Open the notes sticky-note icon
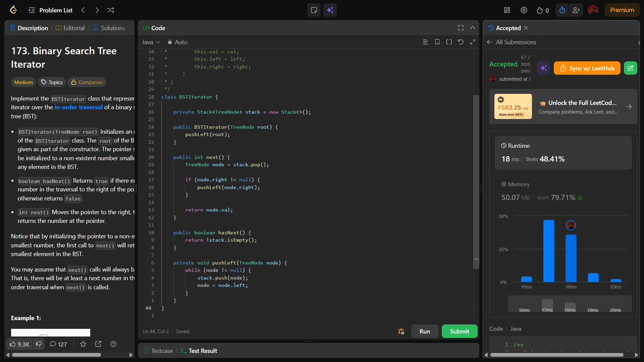 pos(314,10)
